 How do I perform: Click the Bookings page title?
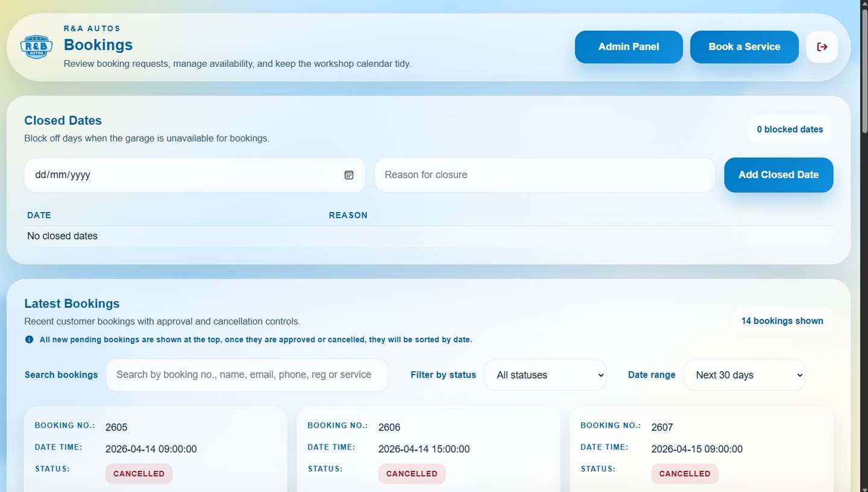(x=98, y=45)
